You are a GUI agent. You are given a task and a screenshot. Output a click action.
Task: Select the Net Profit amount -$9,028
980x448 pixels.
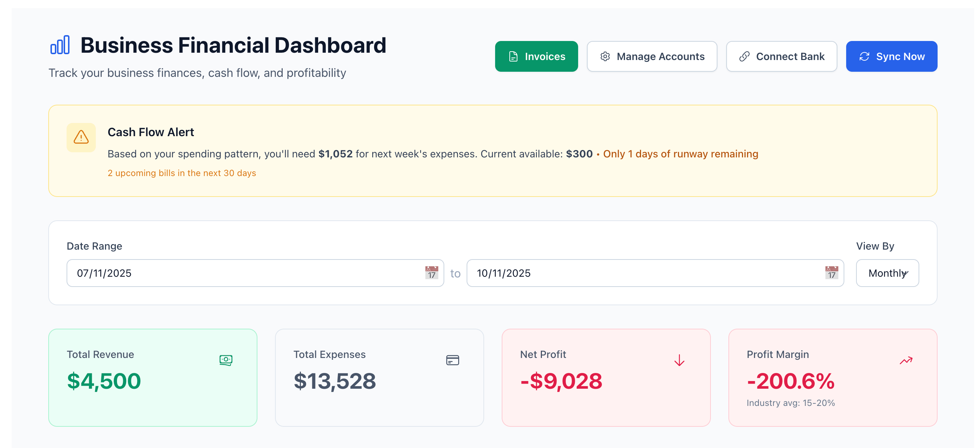[561, 381]
